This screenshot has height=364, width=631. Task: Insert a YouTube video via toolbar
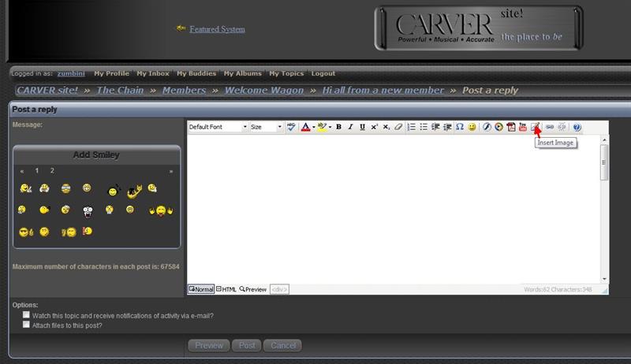click(x=523, y=127)
